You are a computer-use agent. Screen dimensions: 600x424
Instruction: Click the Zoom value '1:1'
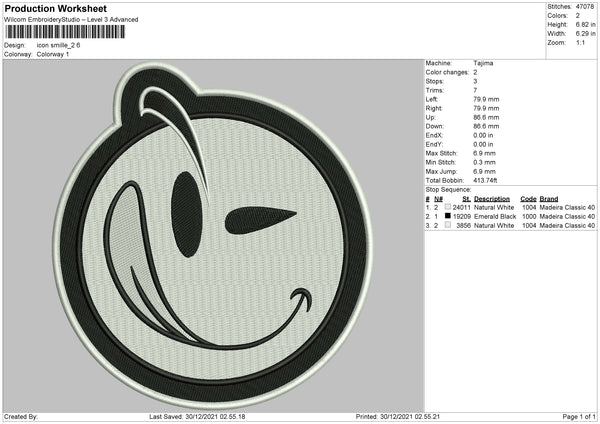(580, 43)
